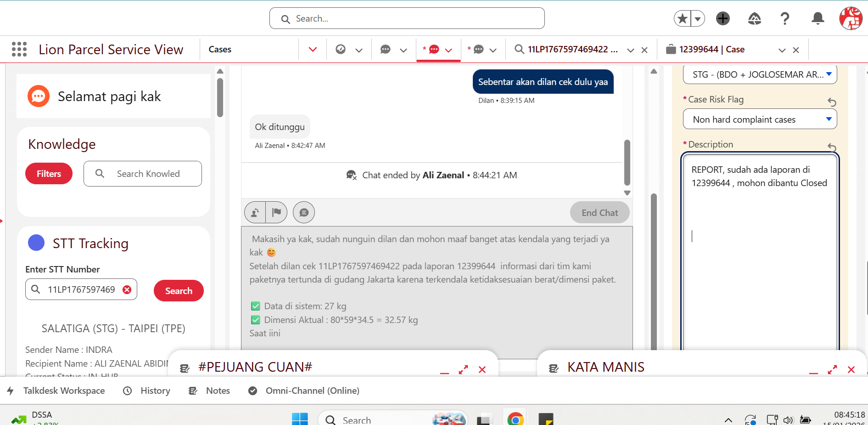This screenshot has height=425, width=868.
Task: Click in the Description text area
Action: (x=760, y=253)
